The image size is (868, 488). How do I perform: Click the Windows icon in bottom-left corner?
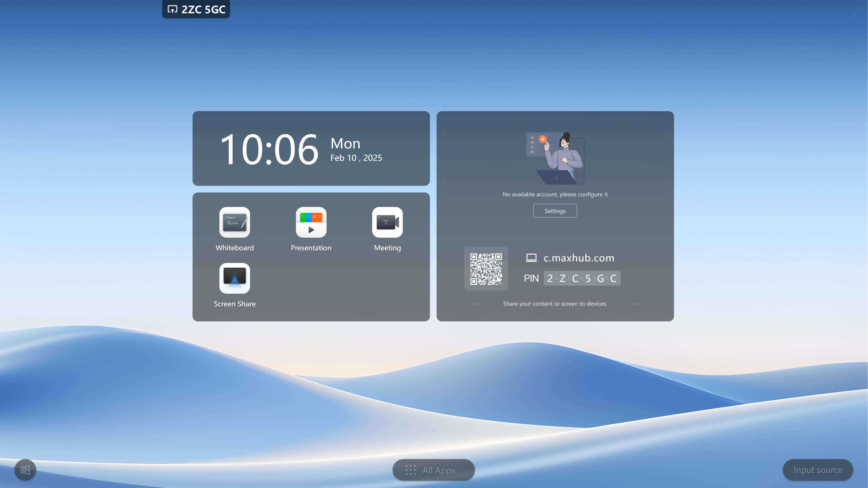click(x=25, y=469)
